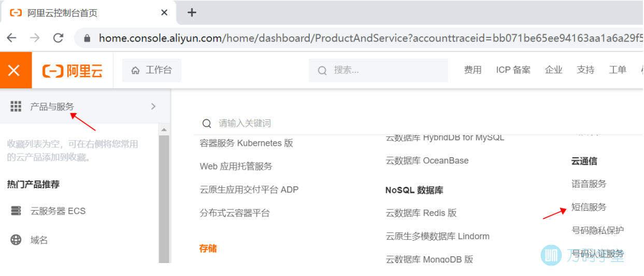Click the 云通信 category heading
644x276 pixels.
[584, 161]
